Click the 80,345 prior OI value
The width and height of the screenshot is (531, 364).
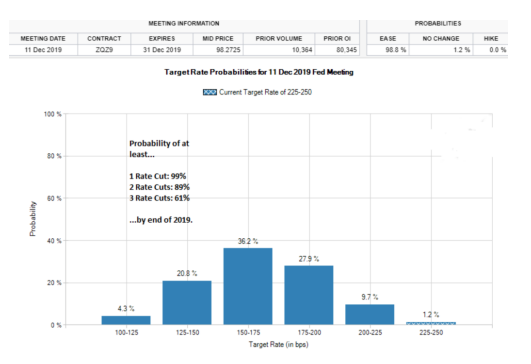click(346, 50)
